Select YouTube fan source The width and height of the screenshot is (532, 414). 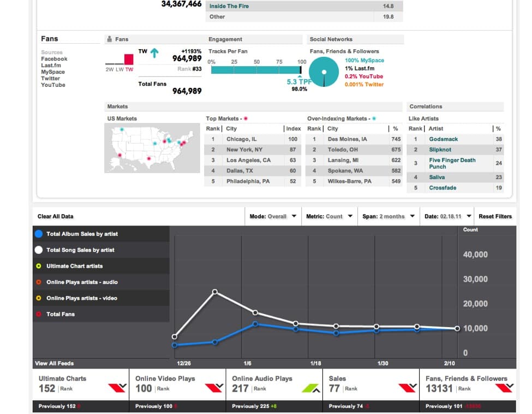[x=53, y=85]
